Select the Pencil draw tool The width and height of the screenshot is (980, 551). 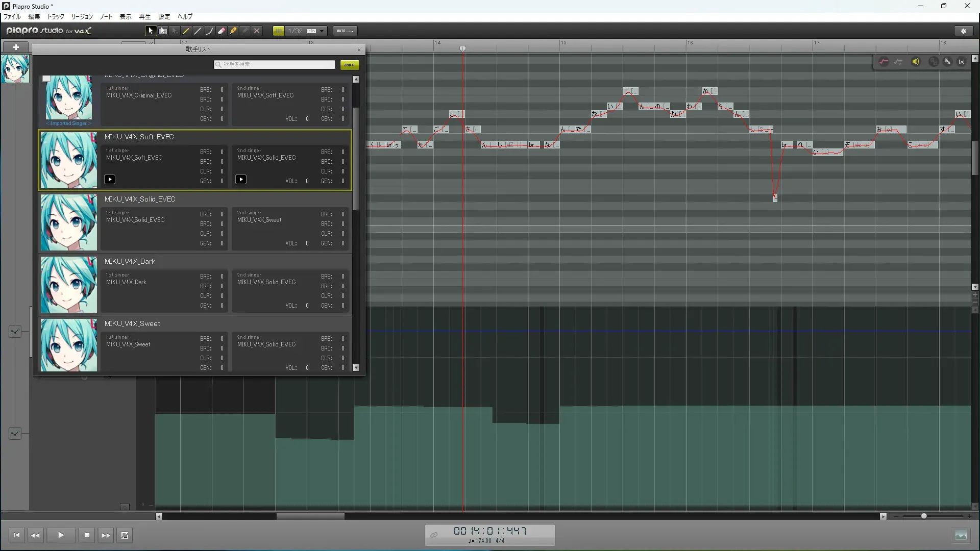(x=186, y=31)
